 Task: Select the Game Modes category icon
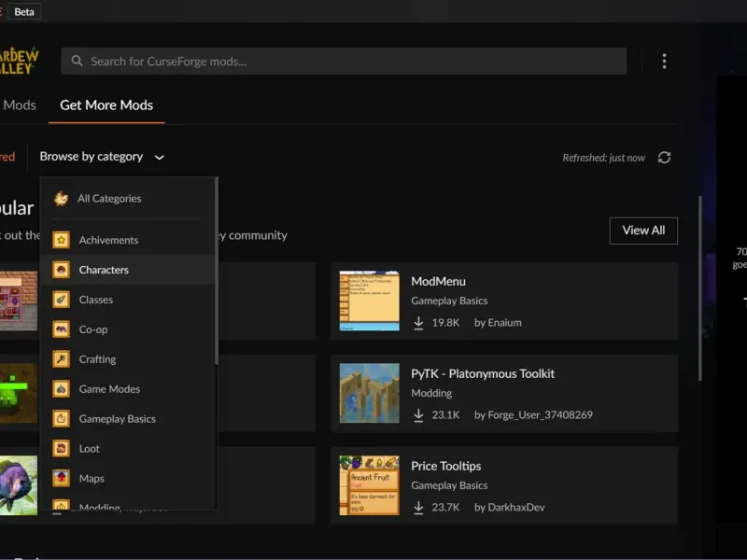click(x=61, y=389)
